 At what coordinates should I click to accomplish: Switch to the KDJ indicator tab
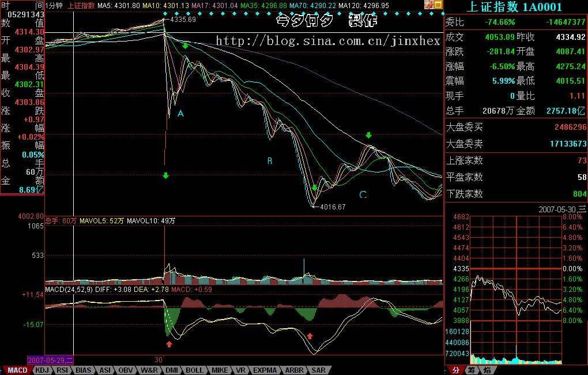click(x=42, y=370)
